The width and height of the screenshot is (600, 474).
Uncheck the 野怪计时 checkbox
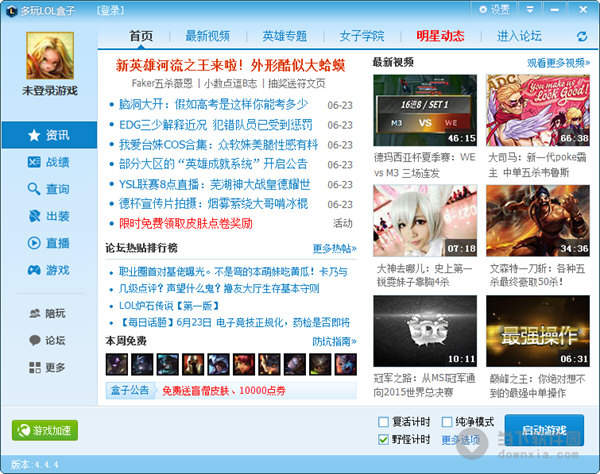383,440
